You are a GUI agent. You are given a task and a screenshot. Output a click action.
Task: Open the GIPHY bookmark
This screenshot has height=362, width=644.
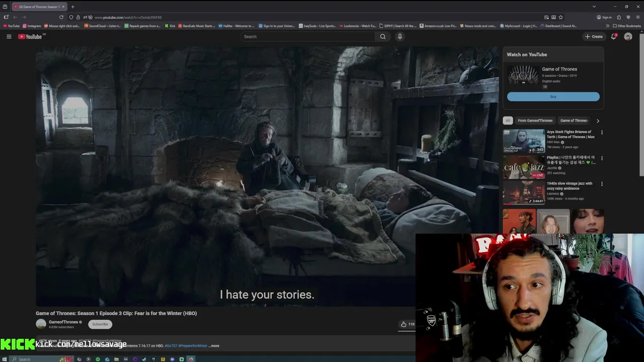click(398, 26)
